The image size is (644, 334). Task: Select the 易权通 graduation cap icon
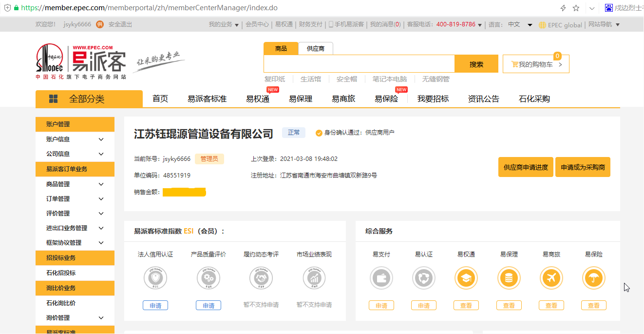(x=466, y=278)
